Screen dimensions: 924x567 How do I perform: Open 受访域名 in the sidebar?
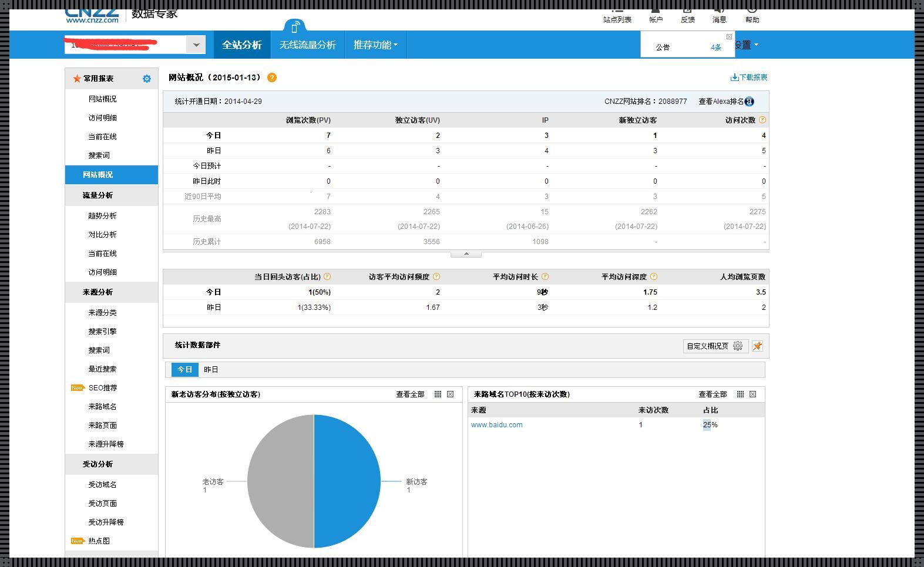click(x=103, y=485)
